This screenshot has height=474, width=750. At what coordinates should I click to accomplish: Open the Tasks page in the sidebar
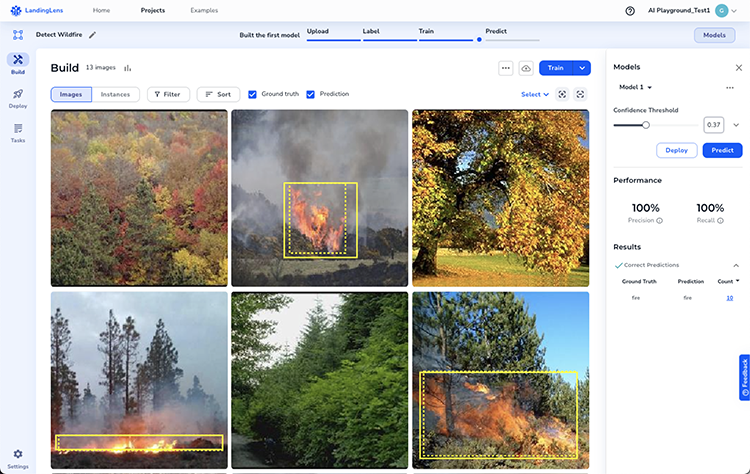pos(17,132)
